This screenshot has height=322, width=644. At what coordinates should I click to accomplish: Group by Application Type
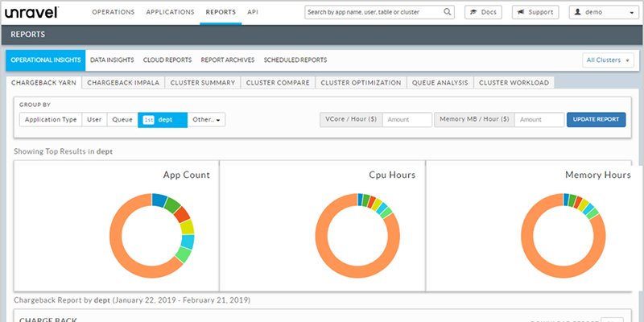tap(51, 120)
